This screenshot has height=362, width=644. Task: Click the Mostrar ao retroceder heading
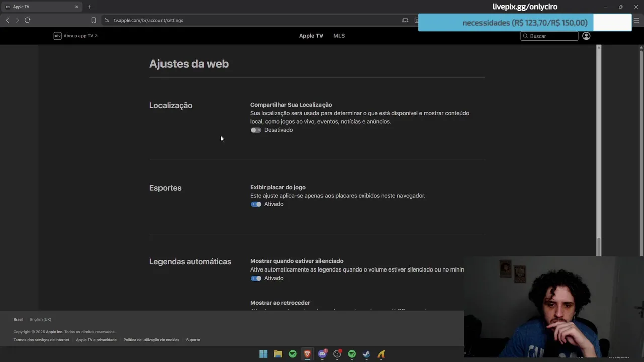coord(280,303)
